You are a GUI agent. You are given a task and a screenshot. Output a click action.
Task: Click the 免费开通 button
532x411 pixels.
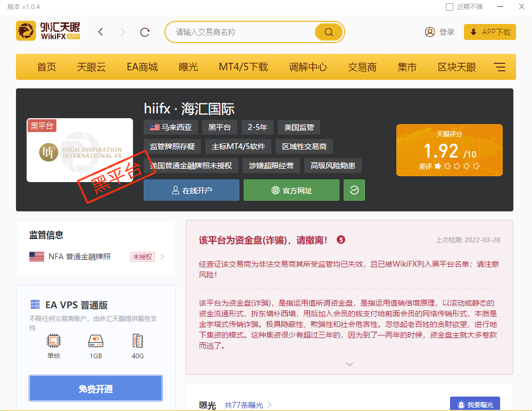pos(95,388)
